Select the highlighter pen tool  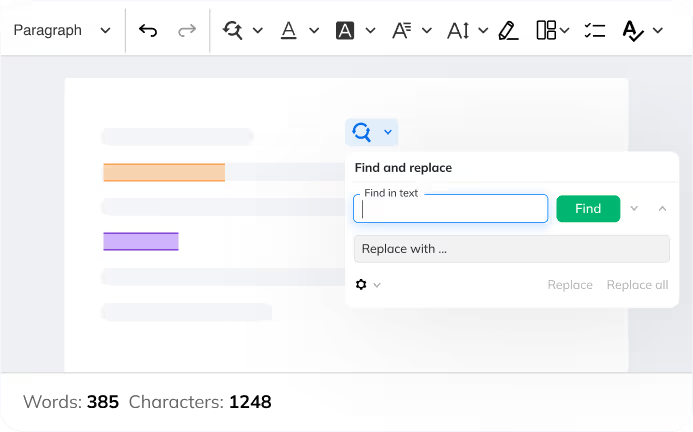pyautogui.click(x=508, y=31)
